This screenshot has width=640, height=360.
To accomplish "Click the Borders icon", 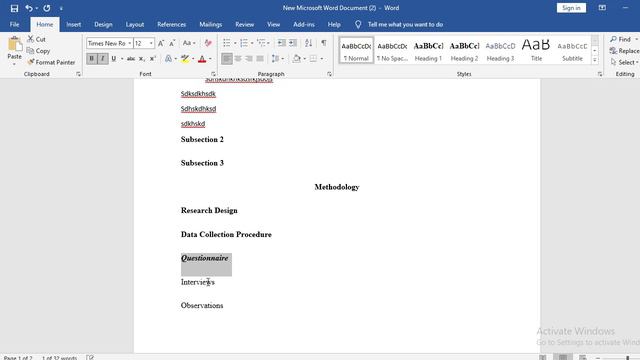I will pos(313,59).
